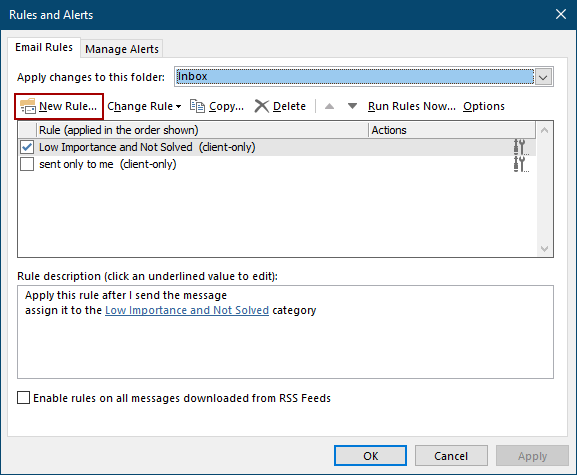The image size is (577, 475).
Task: Click 'Apply this rule after I send the message' text
Action: [x=126, y=295]
